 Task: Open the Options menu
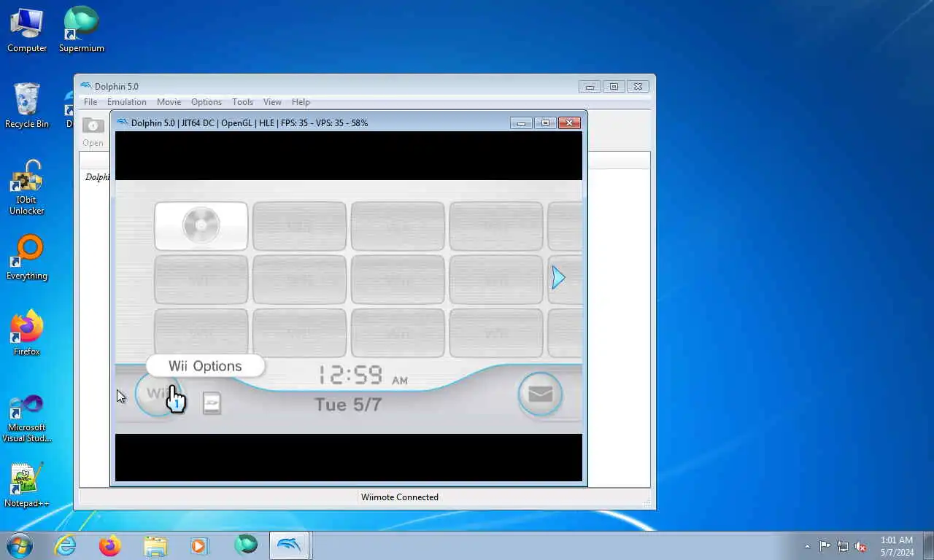pos(207,102)
